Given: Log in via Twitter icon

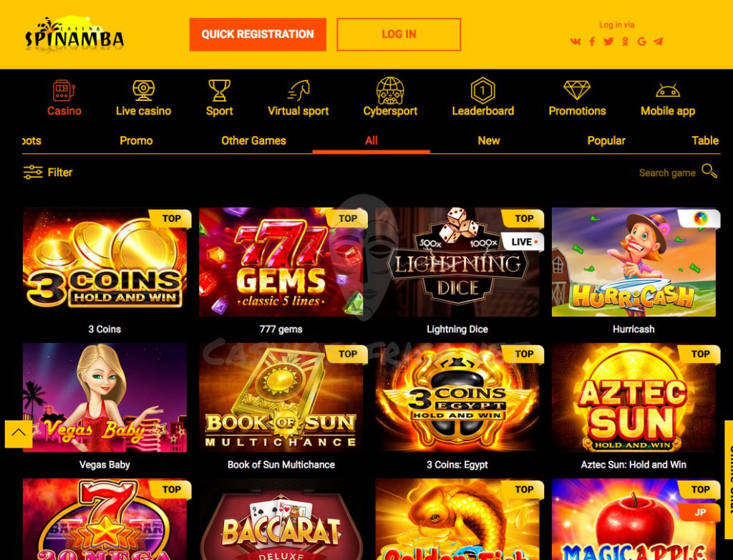Looking at the screenshot, I should click(x=608, y=42).
